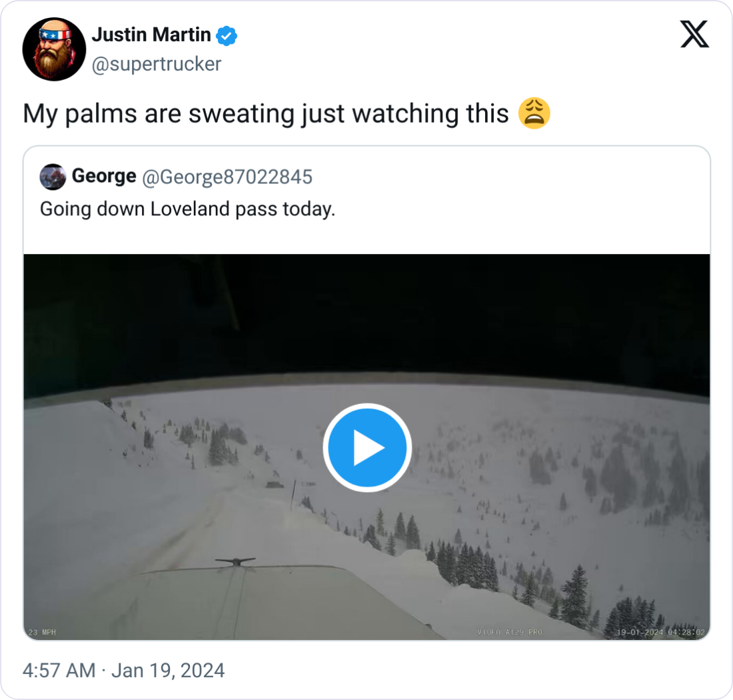Open the @supertrucker handle link

pyautogui.click(x=156, y=64)
